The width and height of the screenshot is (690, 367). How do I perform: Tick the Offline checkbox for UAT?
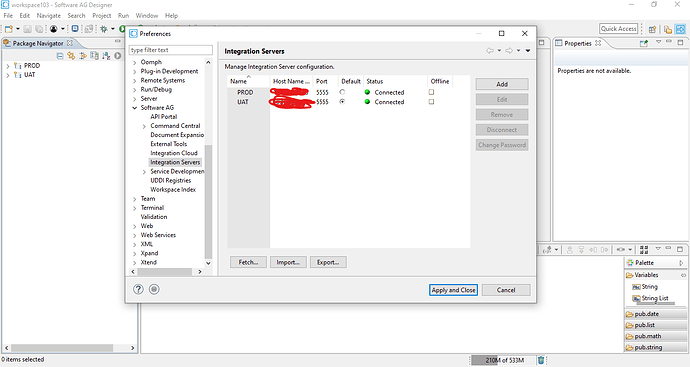pos(431,102)
